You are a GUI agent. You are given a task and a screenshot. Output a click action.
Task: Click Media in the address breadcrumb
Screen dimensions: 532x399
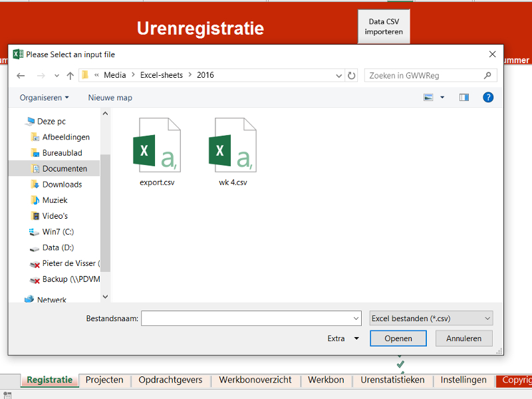[114, 75]
